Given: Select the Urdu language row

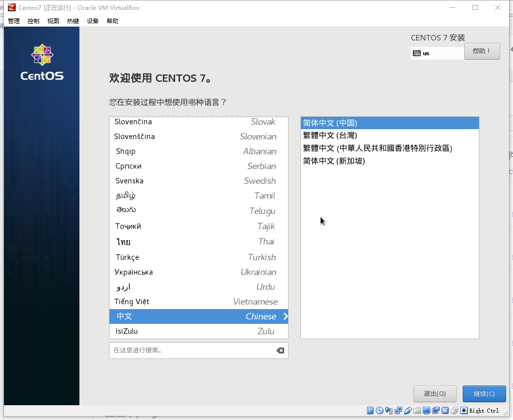Looking at the screenshot, I should coord(199,286).
